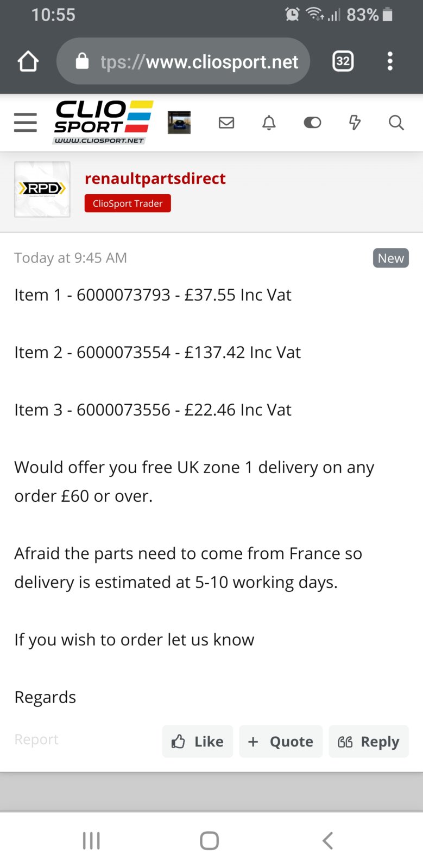This screenshot has width=423, height=868.
Task: Open renaultpartsdirect profile link
Action: (155, 178)
